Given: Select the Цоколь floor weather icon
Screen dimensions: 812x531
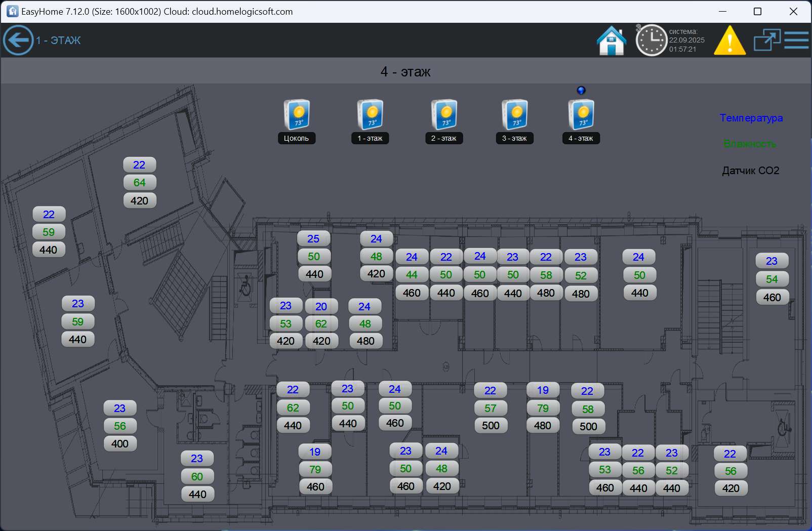Looking at the screenshot, I should 297,114.
